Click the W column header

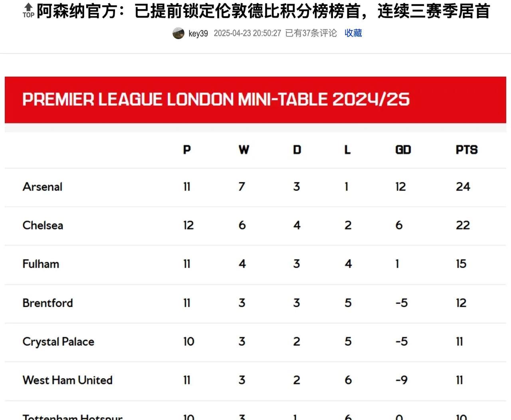[244, 150]
